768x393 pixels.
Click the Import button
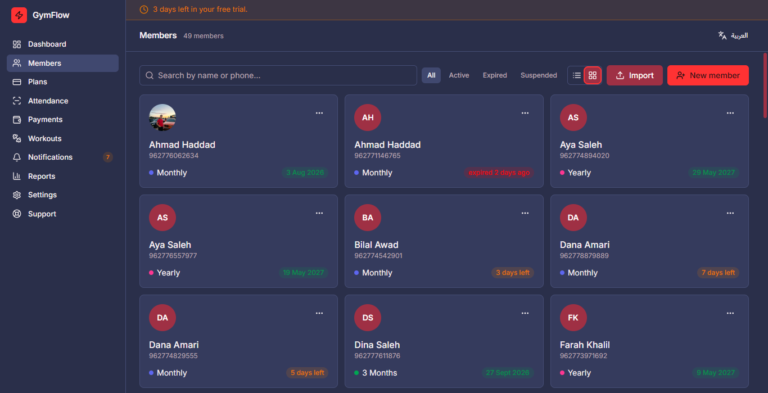point(635,75)
